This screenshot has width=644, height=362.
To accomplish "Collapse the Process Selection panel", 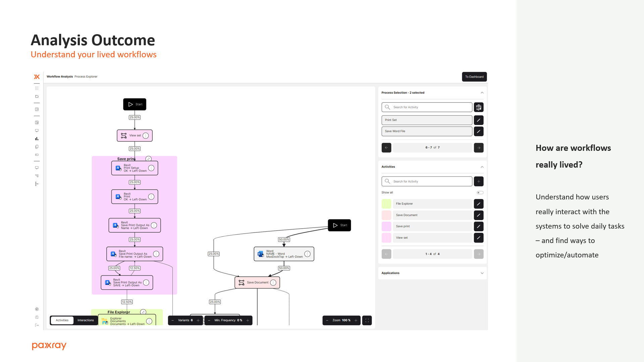I will pyautogui.click(x=482, y=93).
